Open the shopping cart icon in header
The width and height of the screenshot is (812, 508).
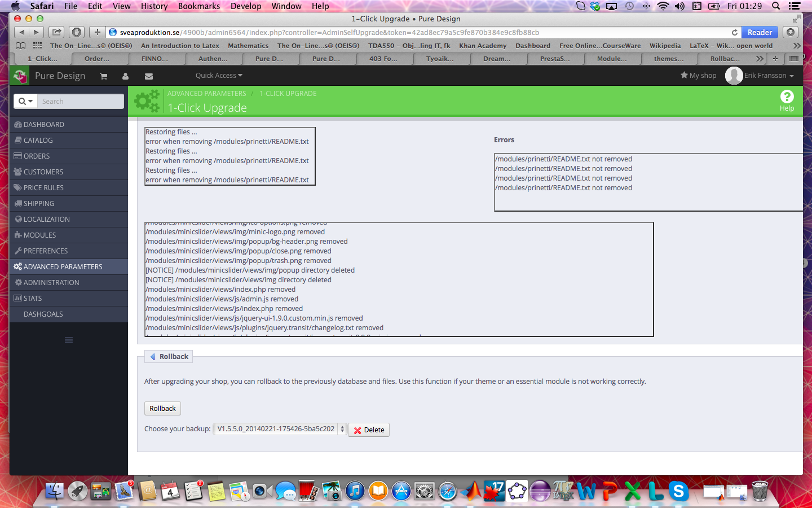(104, 76)
